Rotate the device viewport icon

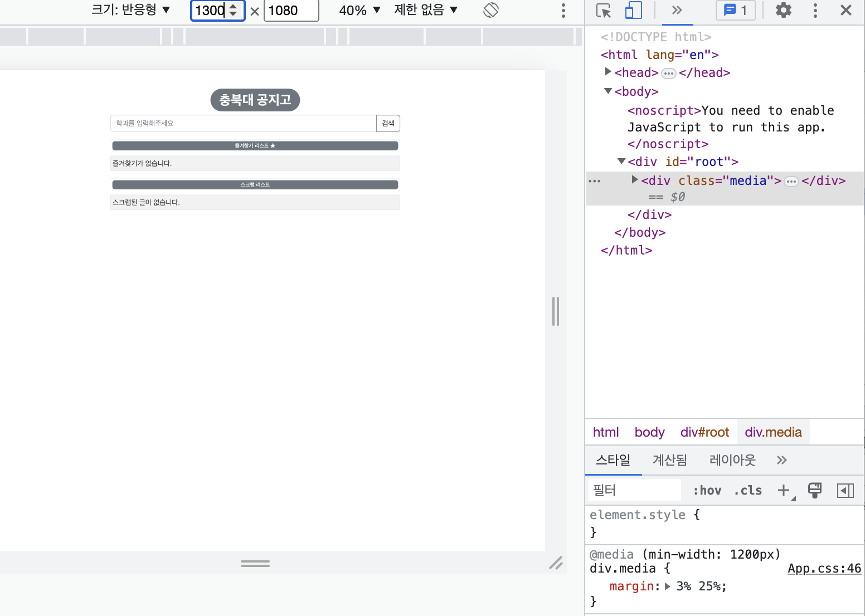(491, 10)
